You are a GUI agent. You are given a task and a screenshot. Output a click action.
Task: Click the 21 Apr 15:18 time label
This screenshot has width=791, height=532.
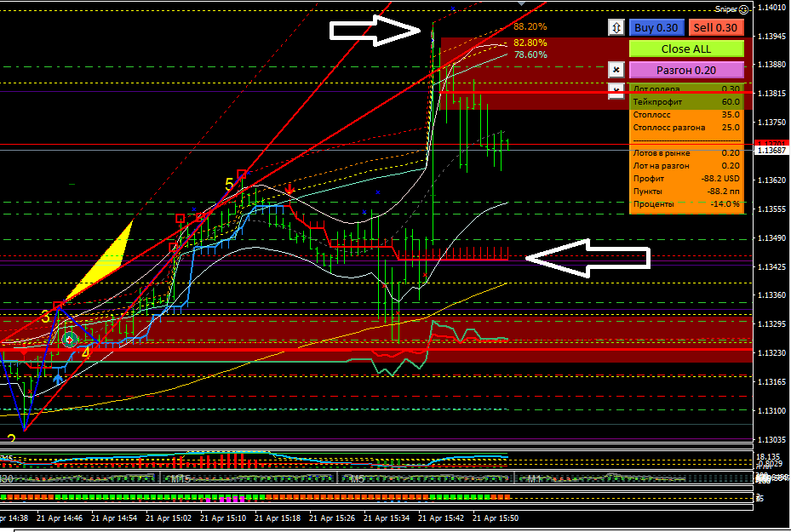[278, 518]
